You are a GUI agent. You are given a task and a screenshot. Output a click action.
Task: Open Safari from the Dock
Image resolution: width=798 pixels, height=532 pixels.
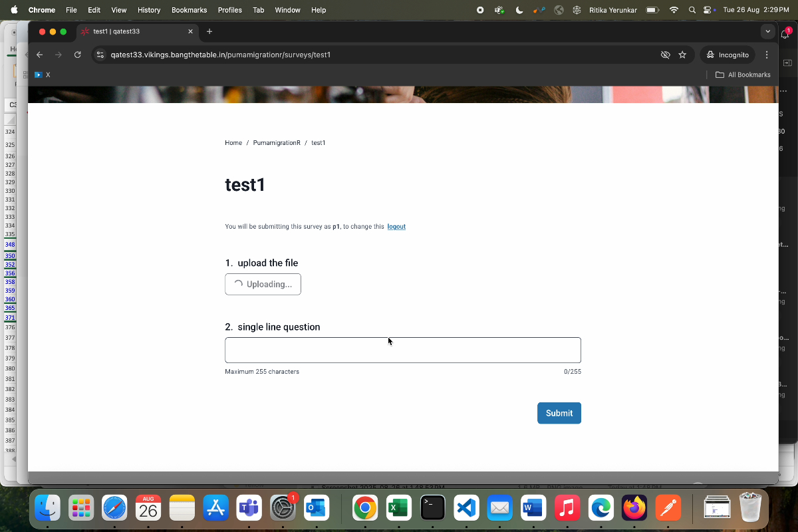114,509
